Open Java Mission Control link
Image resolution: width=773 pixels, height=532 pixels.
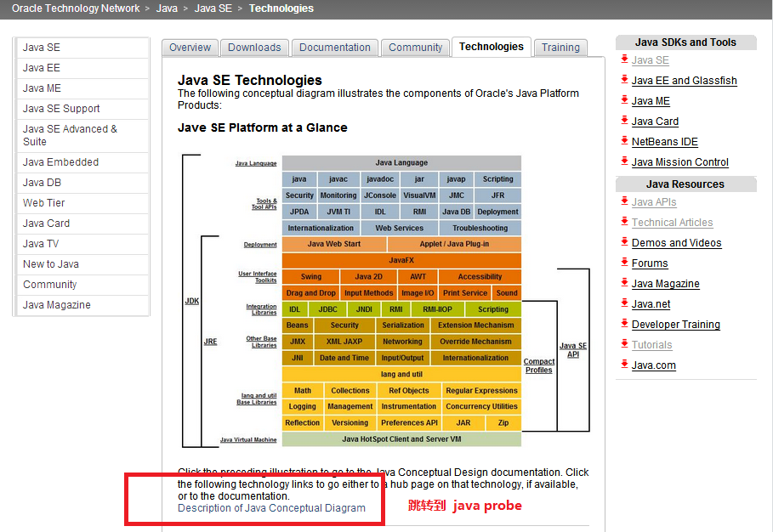coord(679,162)
